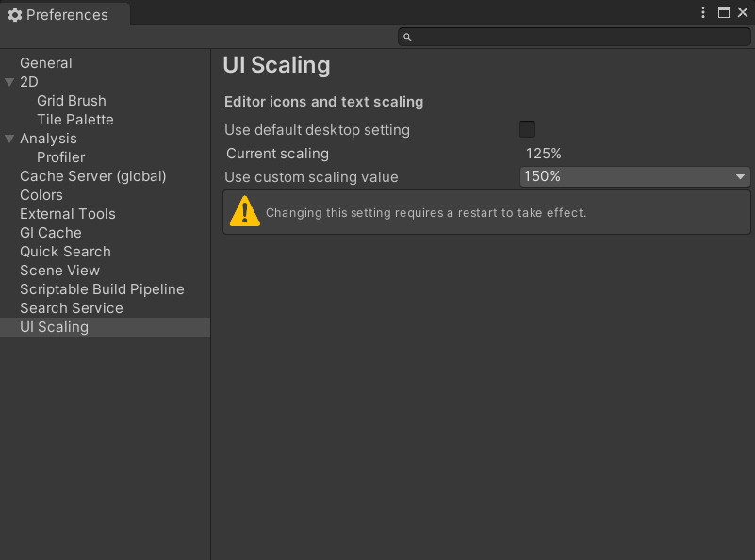Open the three-dot window options menu

point(703,12)
